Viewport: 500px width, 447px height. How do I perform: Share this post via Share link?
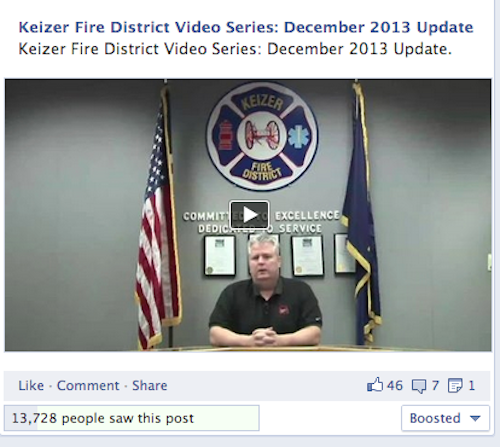150,385
